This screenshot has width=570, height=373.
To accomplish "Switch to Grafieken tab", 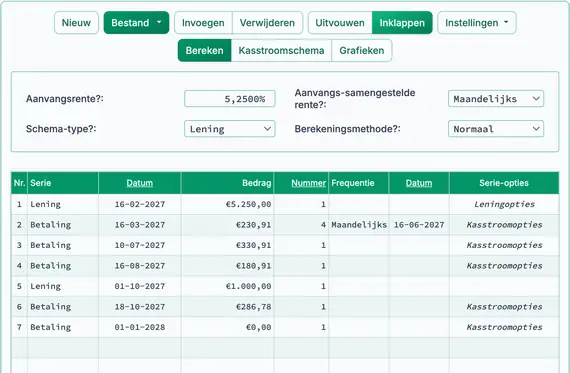I will coord(362,50).
